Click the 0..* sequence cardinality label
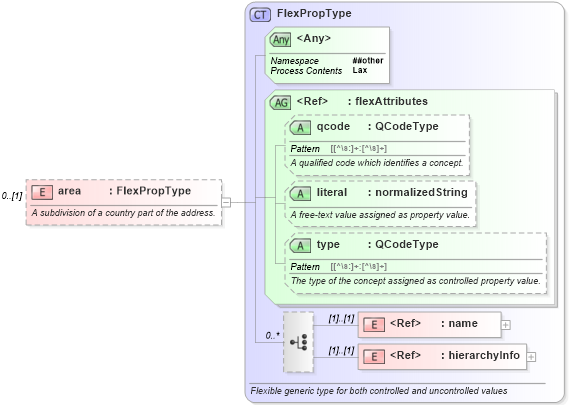This screenshot has height=405, width=569. [273, 335]
